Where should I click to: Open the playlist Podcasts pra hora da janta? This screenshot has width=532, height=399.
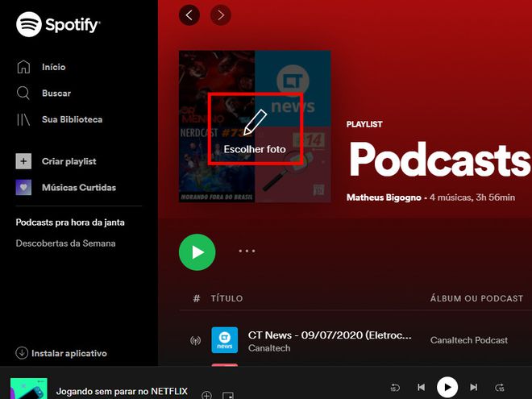tap(70, 222)
